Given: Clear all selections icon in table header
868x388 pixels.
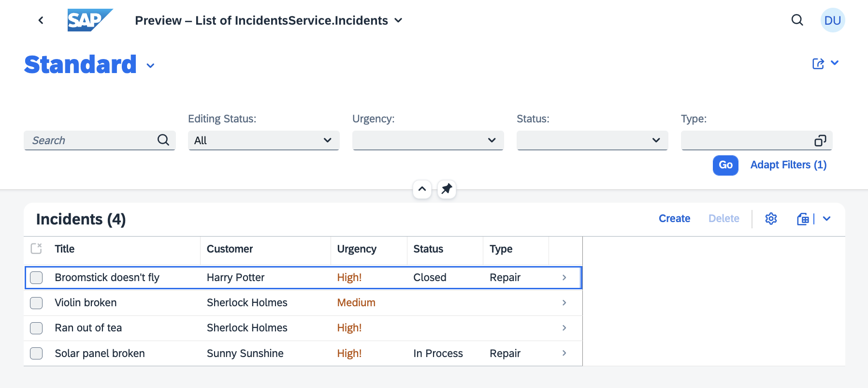Looking at the screenshot, I should pos(36,249).
